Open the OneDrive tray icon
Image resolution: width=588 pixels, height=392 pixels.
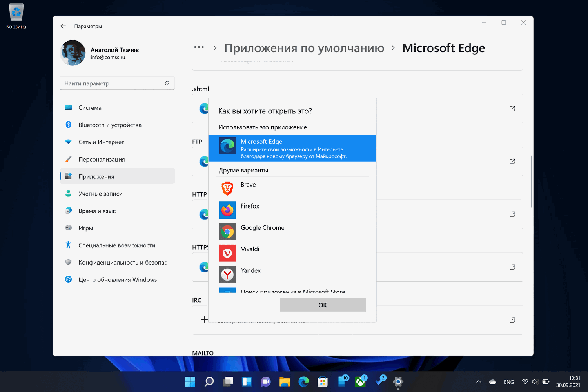(493, 382)
